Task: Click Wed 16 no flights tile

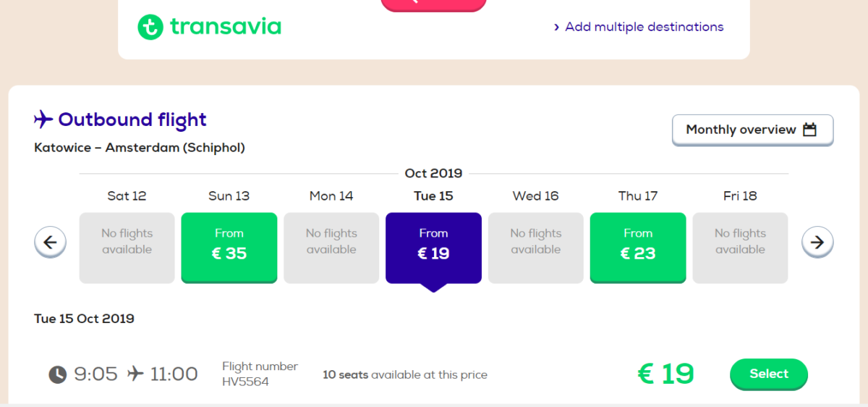Action: [x=536, y=248]
